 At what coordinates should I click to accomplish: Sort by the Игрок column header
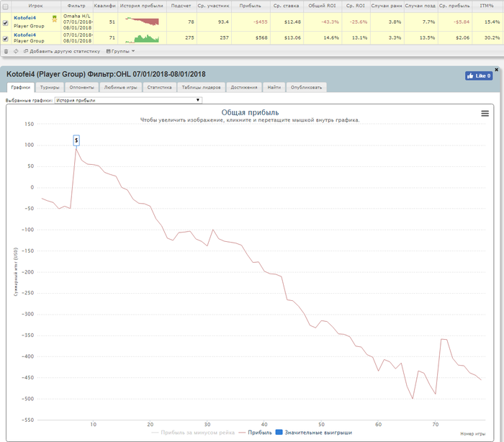point(36,6)
